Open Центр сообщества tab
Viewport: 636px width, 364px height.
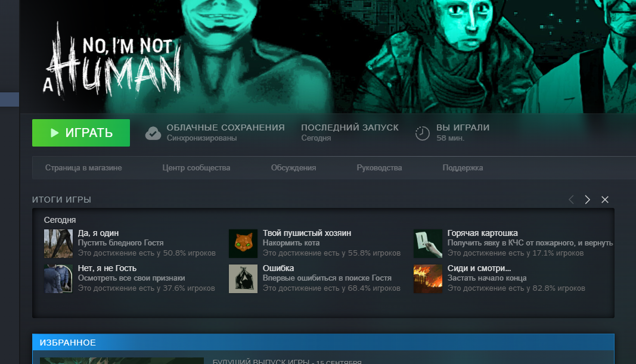click(x=196, y=168)
